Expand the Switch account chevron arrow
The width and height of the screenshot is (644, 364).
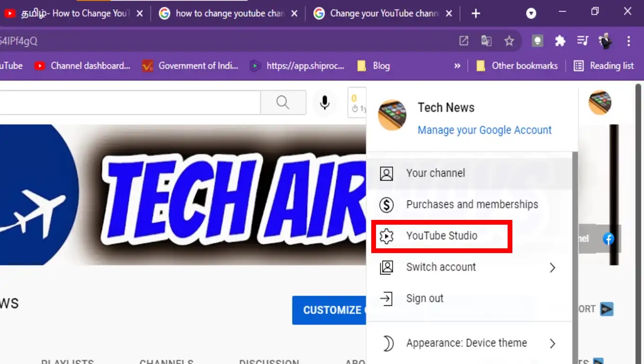(x=552, y=268)
